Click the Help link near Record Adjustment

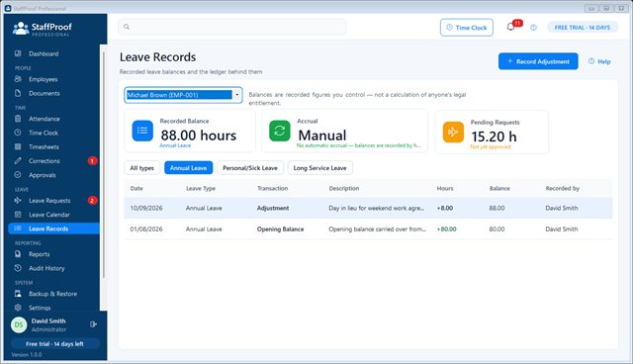pos(599,61)
